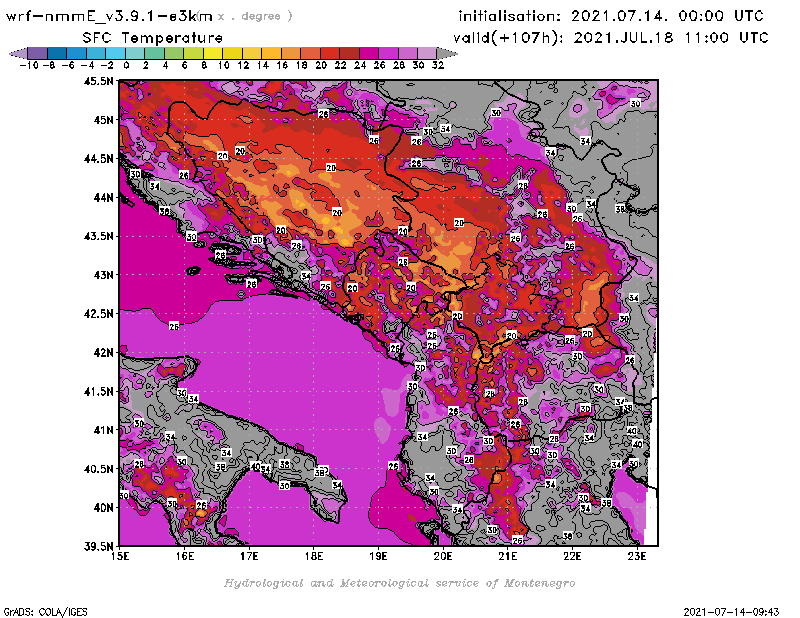Viewport: 800px width, 618px height.
Task: Click the grey right arrow end of the legend
Action: point(447,53)
